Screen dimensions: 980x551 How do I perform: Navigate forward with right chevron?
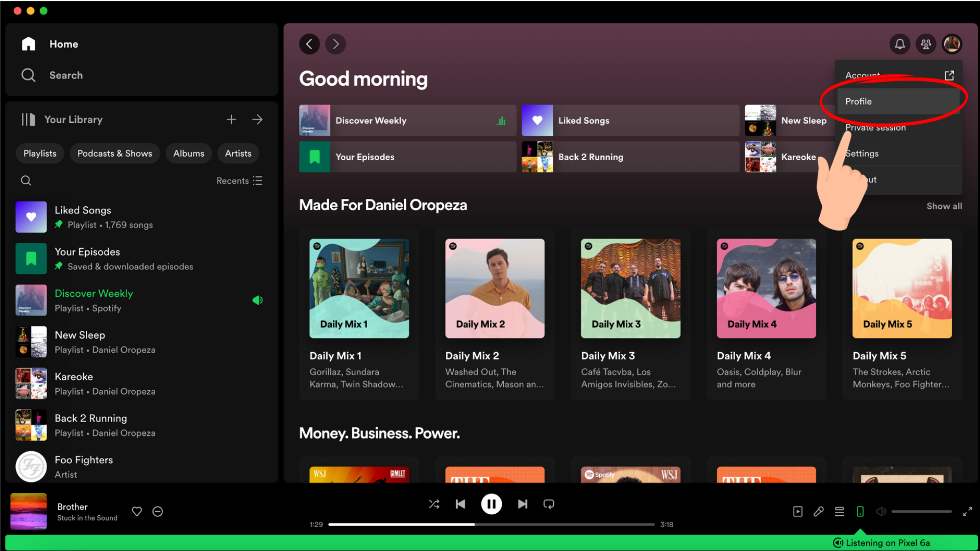336,44
